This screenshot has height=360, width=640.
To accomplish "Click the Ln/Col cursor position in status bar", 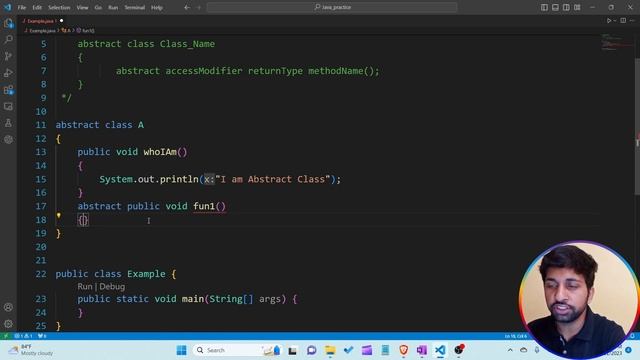I will [x=516, y=336].
